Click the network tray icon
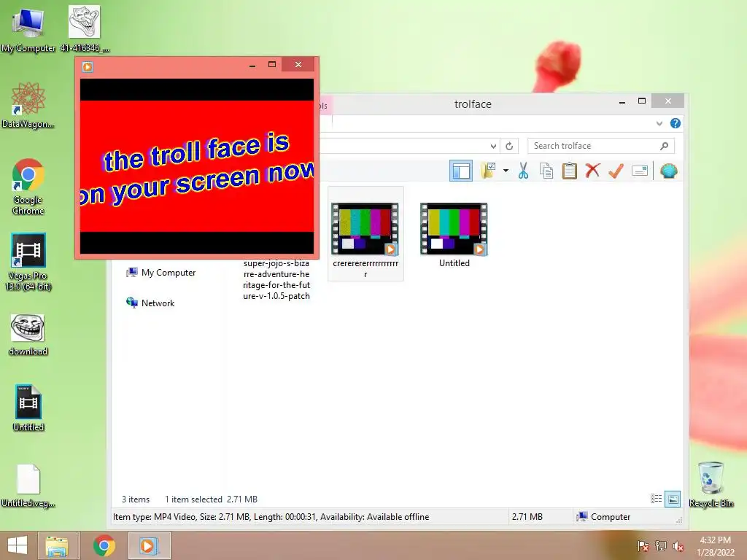This screenshot has width=747, height=560. click(x=660, y=546)
